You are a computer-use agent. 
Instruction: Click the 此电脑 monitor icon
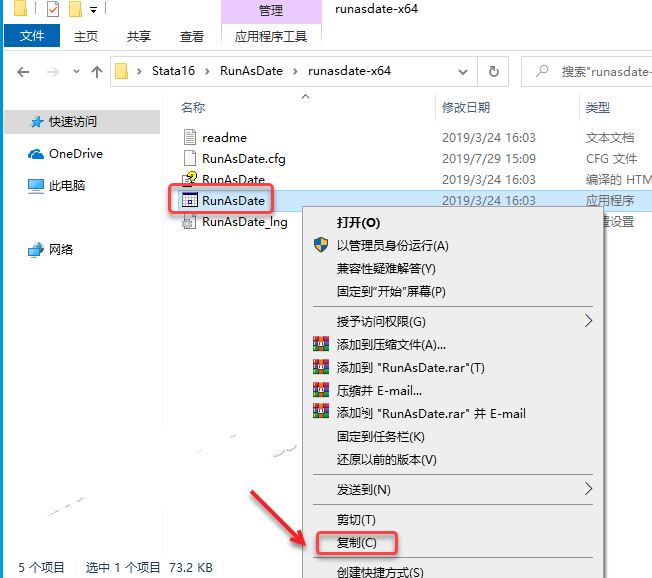(x=36, y=186)
